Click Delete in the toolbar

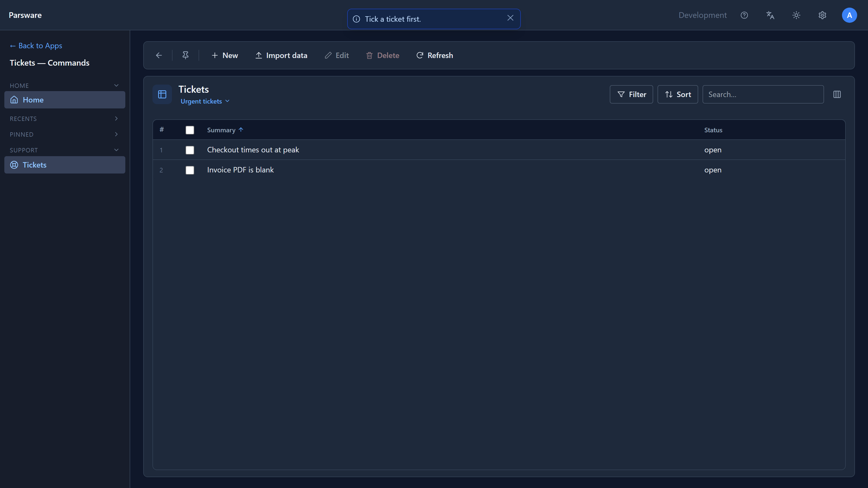click(383, 55)
